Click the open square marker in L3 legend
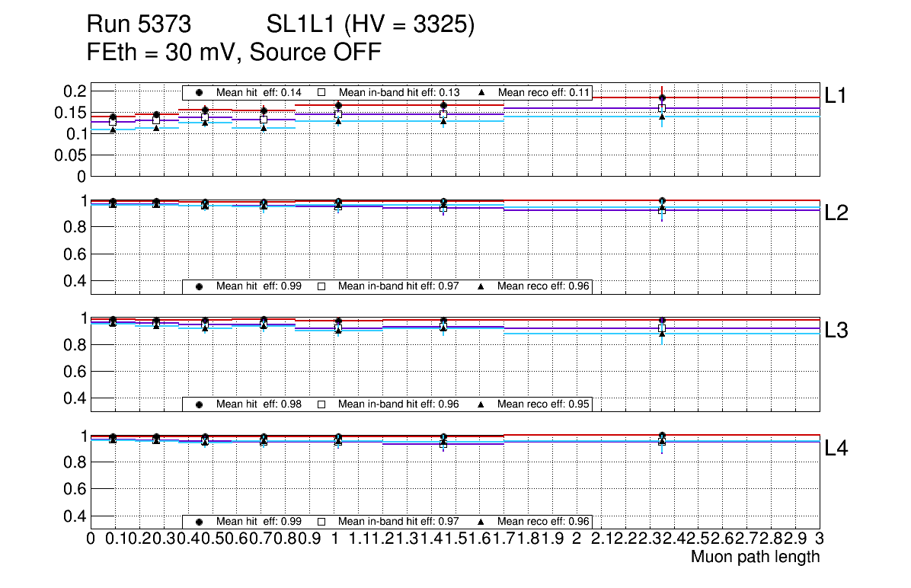The height and width of the screenshot is (588, 911). coord(321,404)
